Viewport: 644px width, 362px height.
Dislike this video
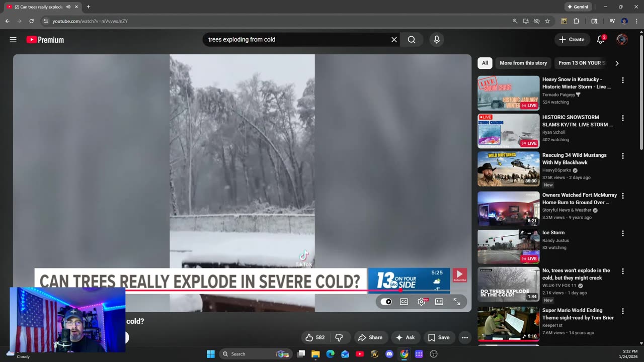[x=339, y=337]
